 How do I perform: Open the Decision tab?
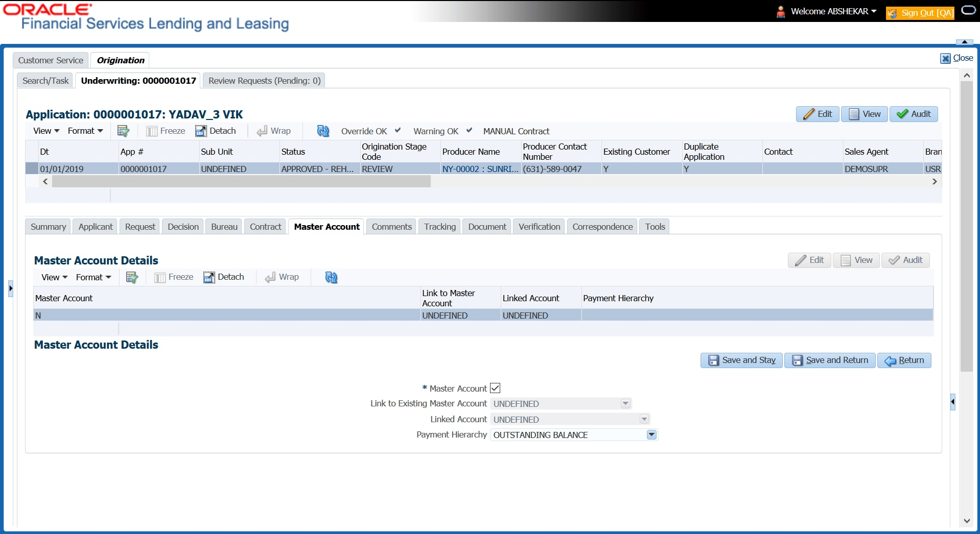pos(183,227)
